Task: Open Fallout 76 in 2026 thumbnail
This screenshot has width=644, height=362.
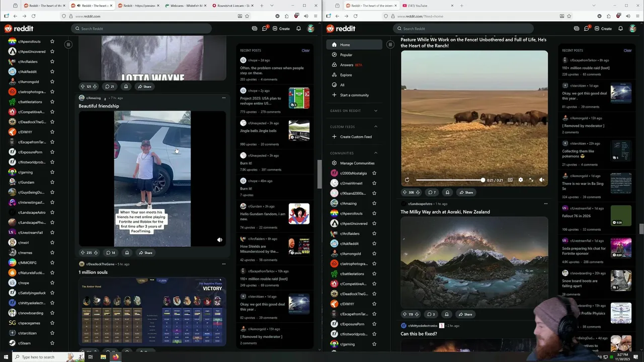Action: 621,215
